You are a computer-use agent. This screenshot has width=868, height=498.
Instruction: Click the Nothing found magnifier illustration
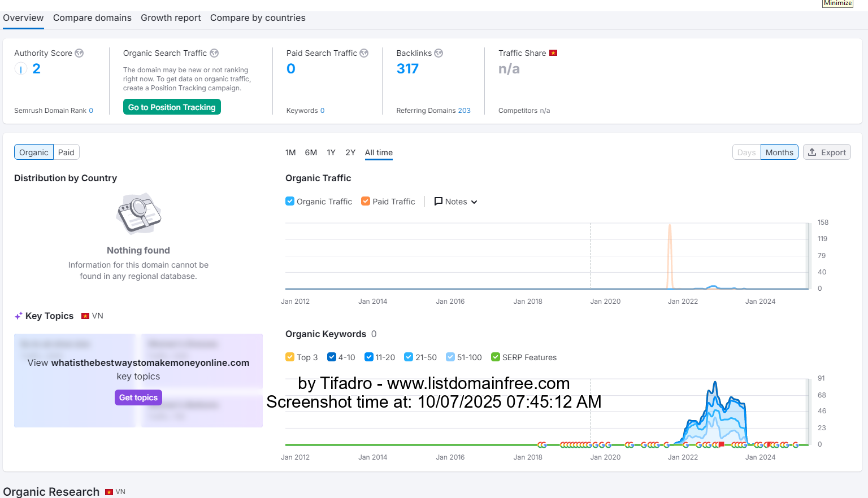click(138, 213)
